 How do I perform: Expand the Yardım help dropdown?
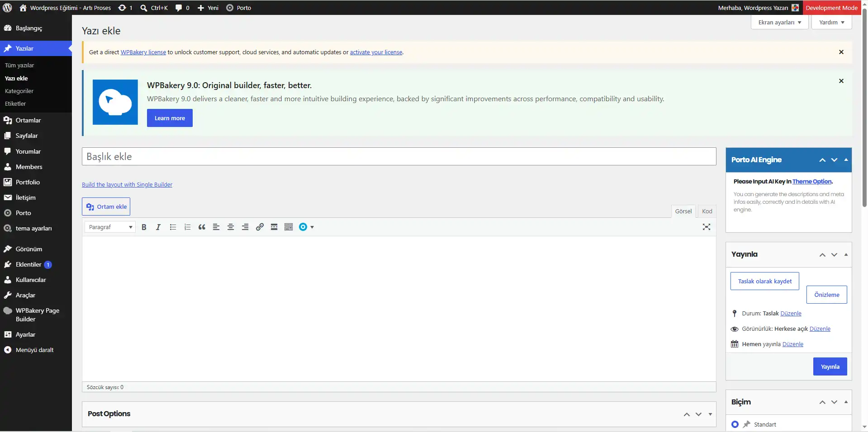831,22
